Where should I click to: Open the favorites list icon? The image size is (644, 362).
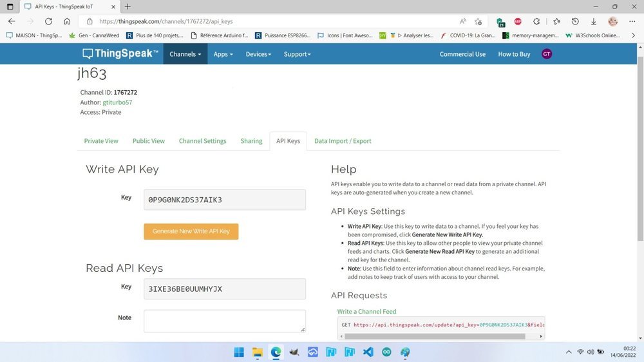556,21
